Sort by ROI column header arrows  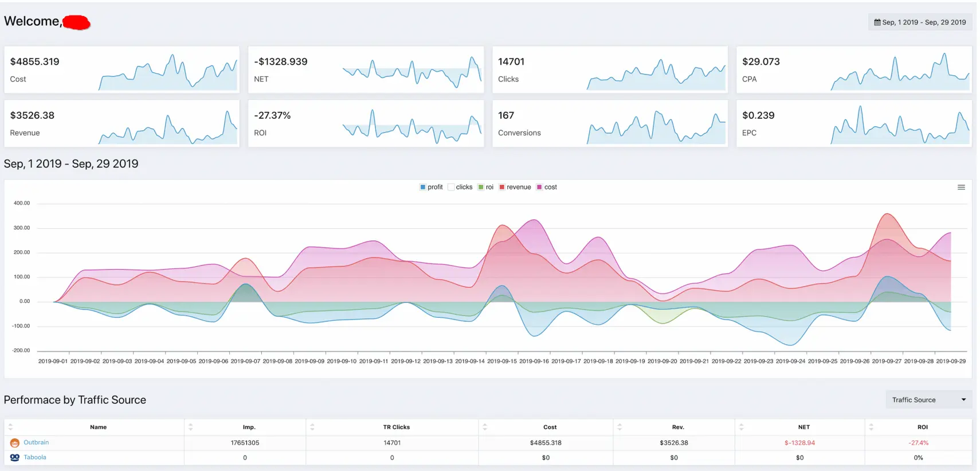[x=871, y=427]
